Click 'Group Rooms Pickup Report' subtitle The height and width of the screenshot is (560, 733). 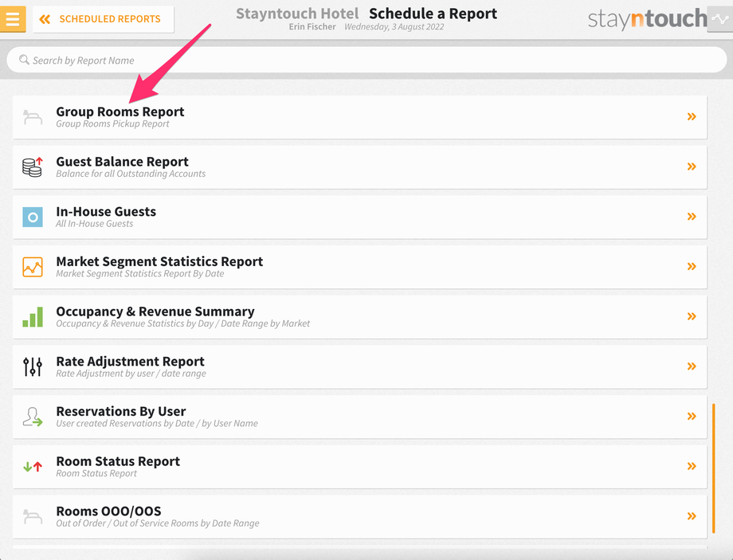coord(112,124)
